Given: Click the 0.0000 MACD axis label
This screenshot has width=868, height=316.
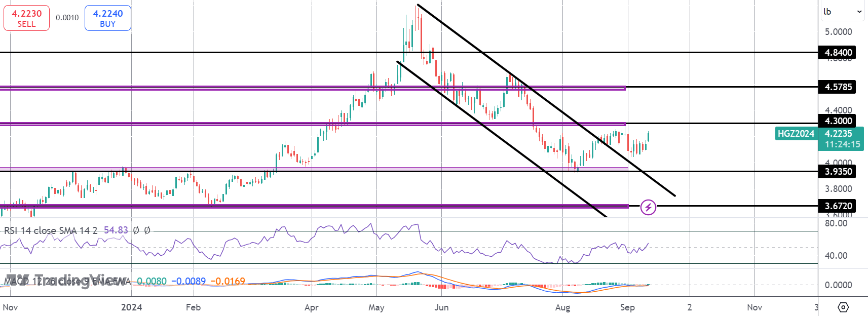Looking at the screenshot, I should pos(838,285).
